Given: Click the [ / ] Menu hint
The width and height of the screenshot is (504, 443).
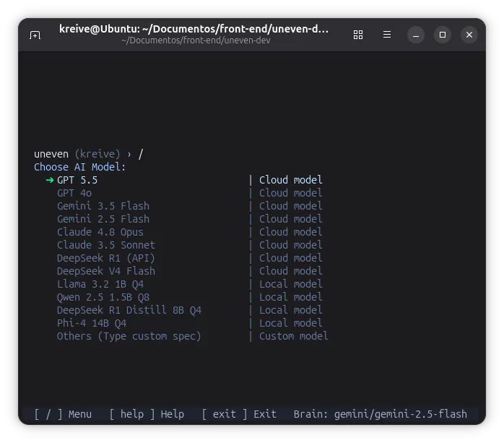Looking at the screenshot, I should pyautogui.click(x=63, y=414).
